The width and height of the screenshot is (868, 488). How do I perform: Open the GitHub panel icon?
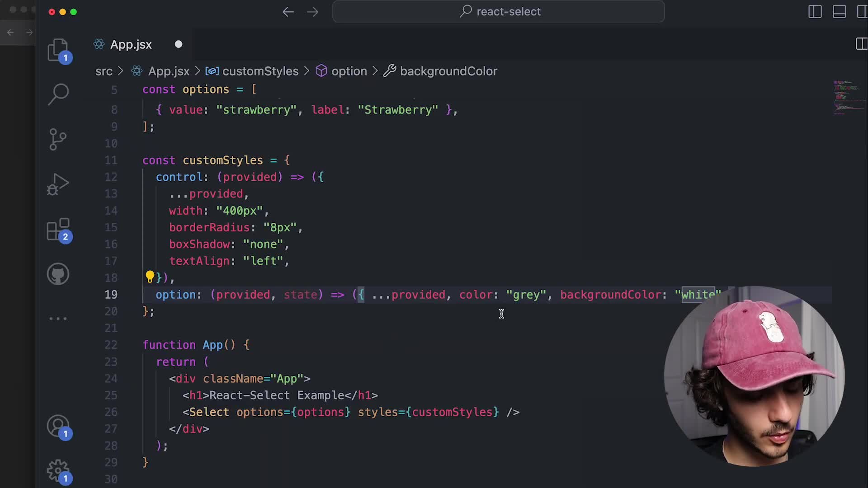coord(58,274)
